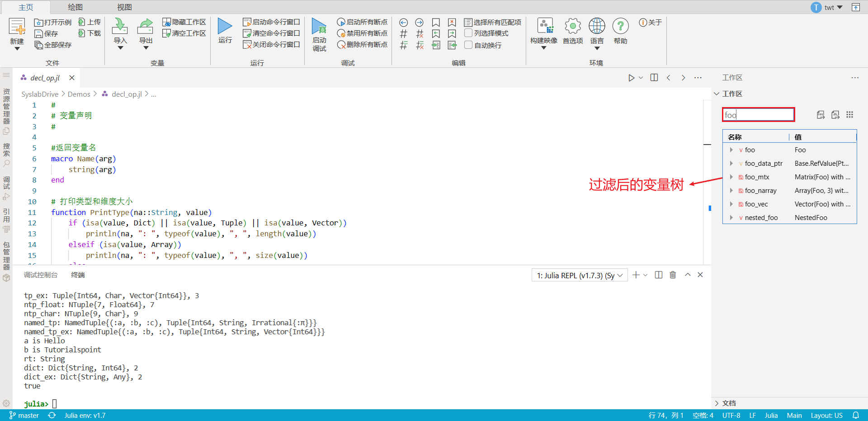Click SyslabDrive in the breadcrumb

pos(40,94)
